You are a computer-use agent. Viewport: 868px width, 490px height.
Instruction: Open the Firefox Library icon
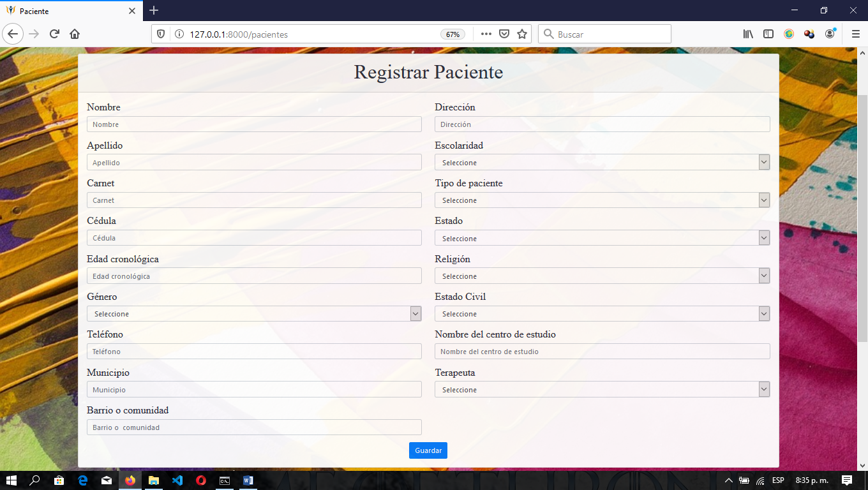(x=748, y=34)
